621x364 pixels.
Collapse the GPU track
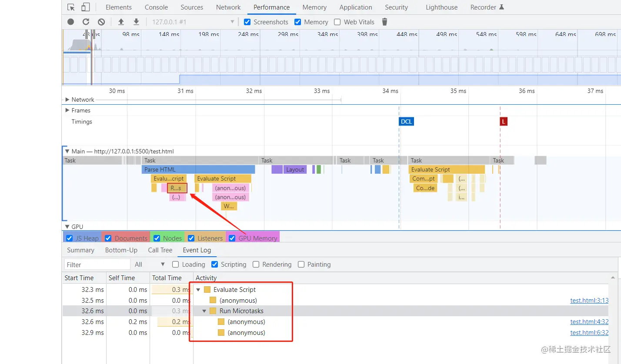67,227
